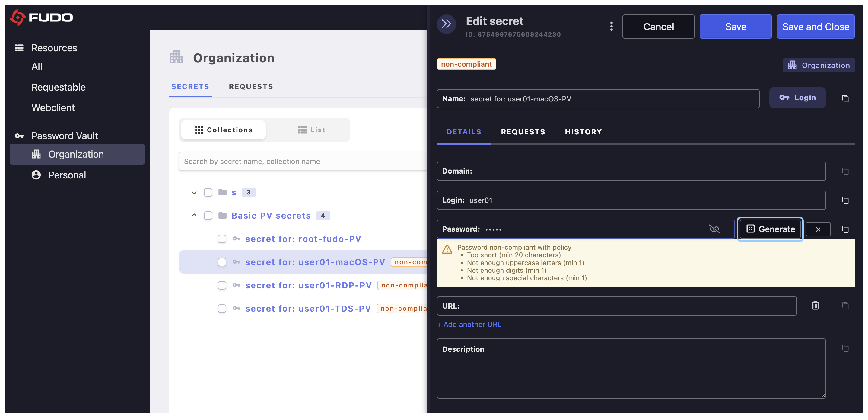Open secret for: user01-TDS-PV
The image size is (868, 420).
(308, 309)
